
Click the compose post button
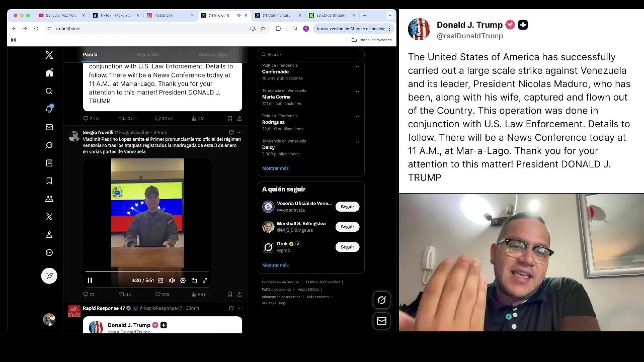(49, 276)
